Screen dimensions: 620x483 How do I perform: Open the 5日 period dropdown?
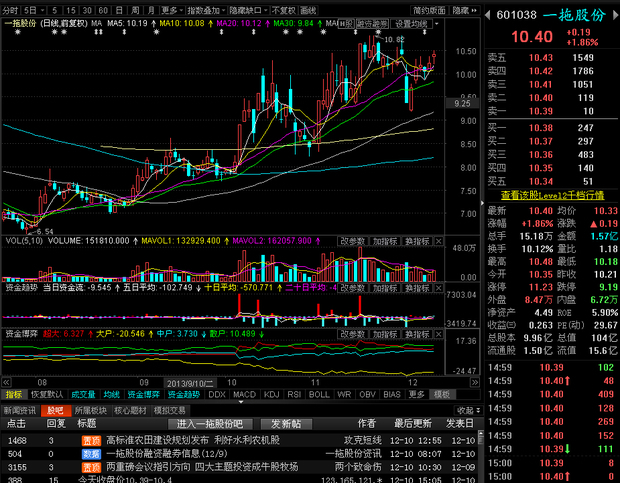34,10
